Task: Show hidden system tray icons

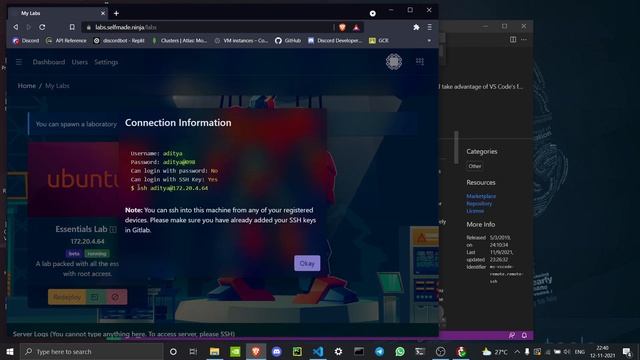Action: (x=517, y=351)
